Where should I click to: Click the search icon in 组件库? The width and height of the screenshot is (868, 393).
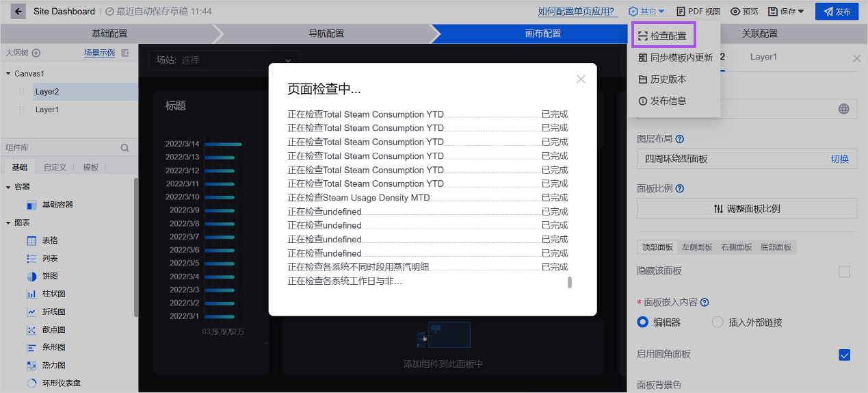(x=124, y=148)
